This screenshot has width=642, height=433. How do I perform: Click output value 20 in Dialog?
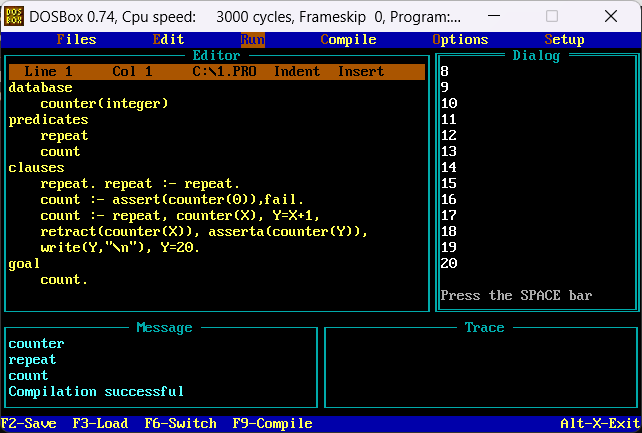click(x=449, y=264)
